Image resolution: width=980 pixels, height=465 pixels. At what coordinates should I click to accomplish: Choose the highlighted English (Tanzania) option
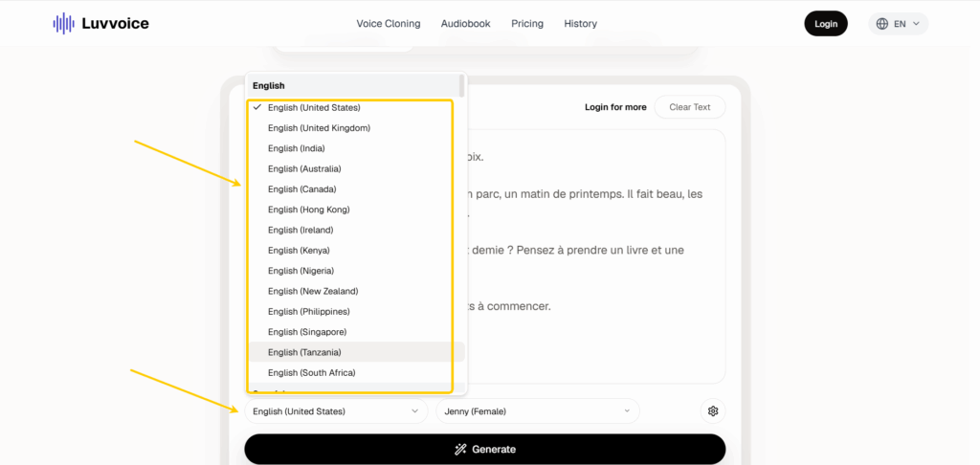(x=356, y=352)
